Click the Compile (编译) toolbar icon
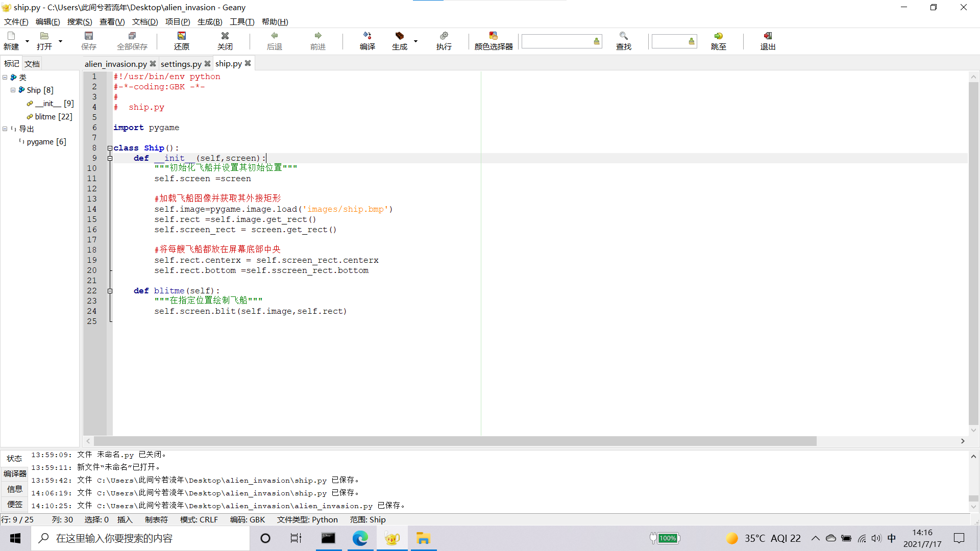The height and width of the screenshot is (551, 980). click(x=367, y=36)
